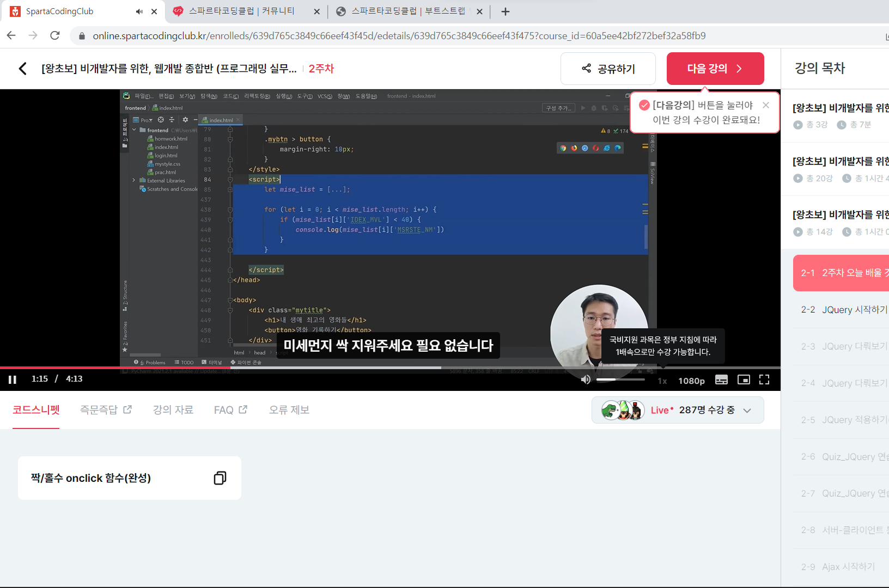Viewport: 889px width, 588px height.
Task: Expand the course section with 총 20강
Action: 835,169
